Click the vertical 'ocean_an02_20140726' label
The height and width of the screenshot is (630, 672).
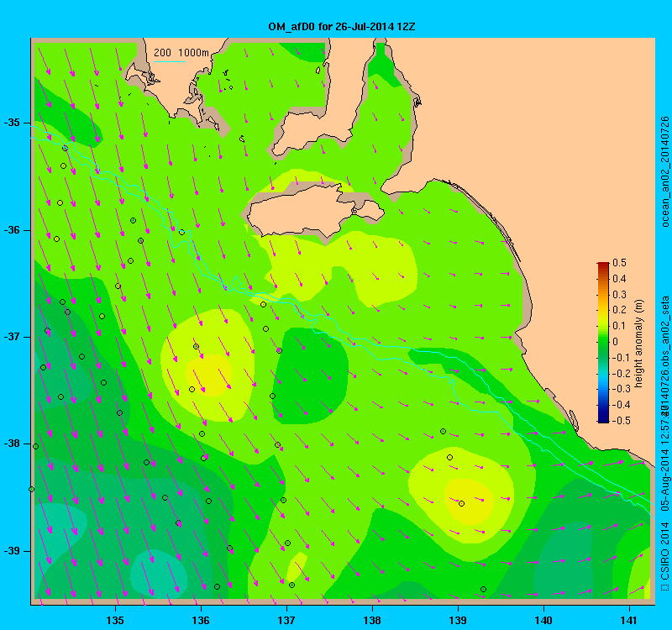tap(664, 171)
